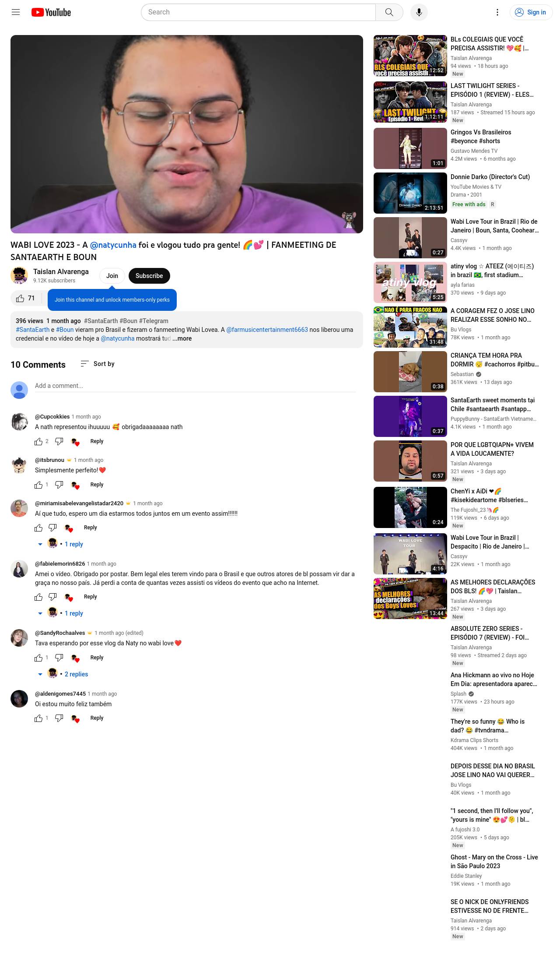Click Taislan Alvarenga channel avatar

[x=19, y=276]
